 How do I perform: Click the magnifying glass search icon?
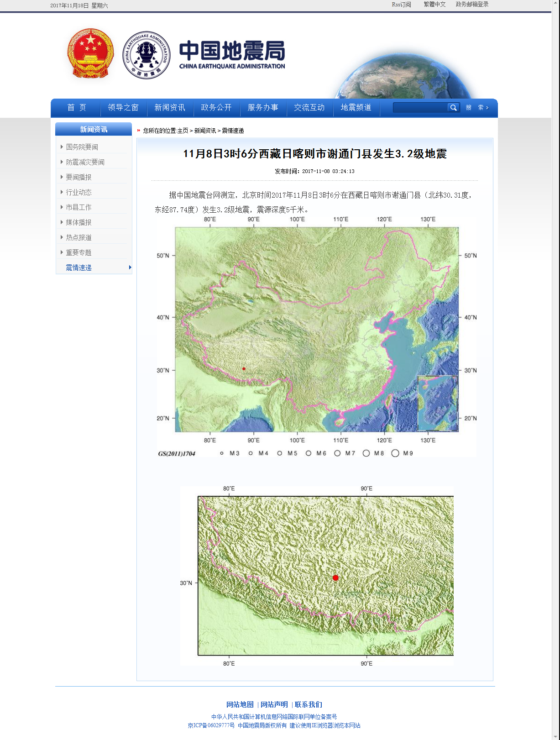click(x=453, y=108)
